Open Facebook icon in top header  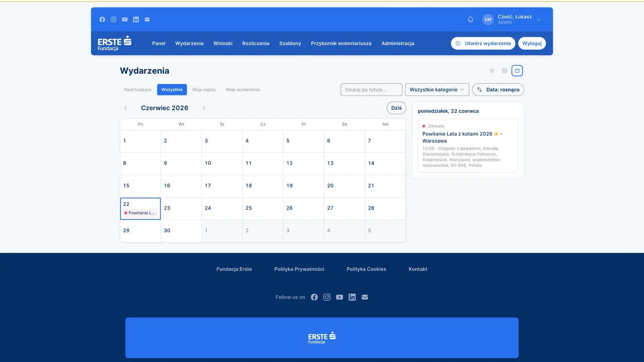pyautogui.click(x=102, y=20)
